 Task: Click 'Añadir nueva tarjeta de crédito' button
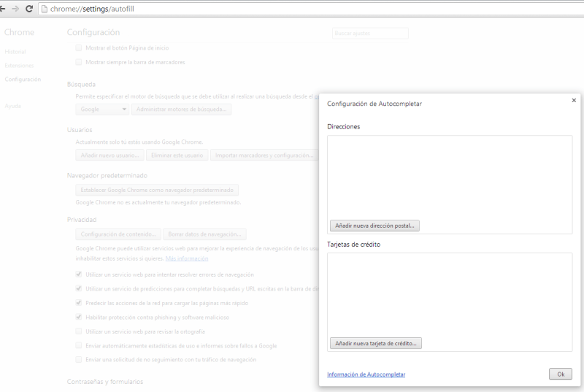tap(376, 342)
